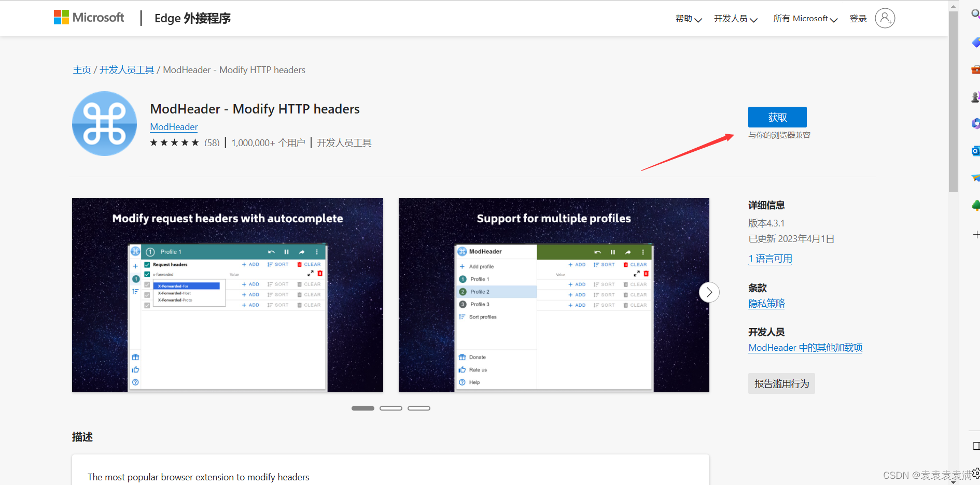Open the 1 语言可用 link
The image size is (980, 485).
(770, 259)
